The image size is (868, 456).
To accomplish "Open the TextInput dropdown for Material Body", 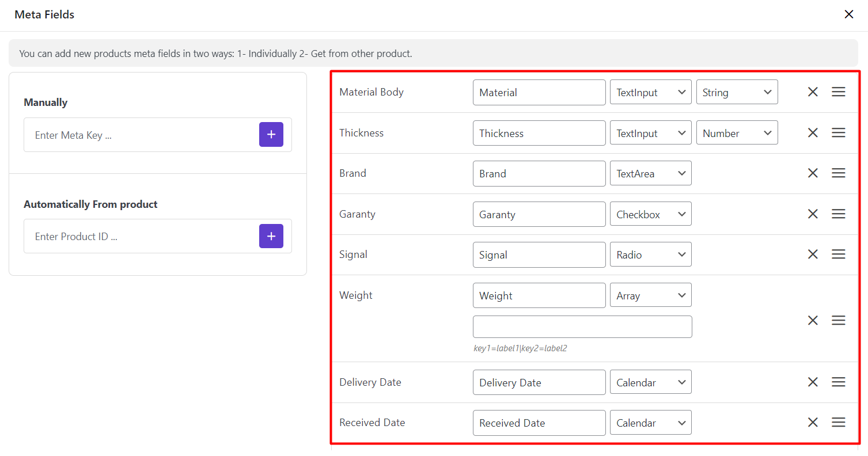I will pos(650,92).
